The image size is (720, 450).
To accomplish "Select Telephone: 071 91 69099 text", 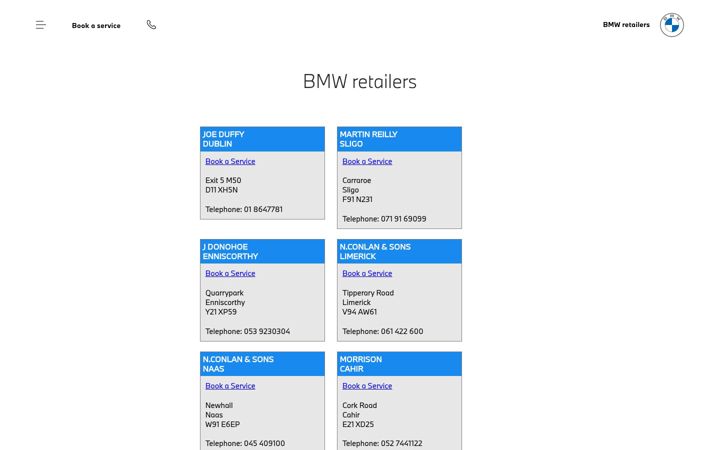I will click(384, 219).
